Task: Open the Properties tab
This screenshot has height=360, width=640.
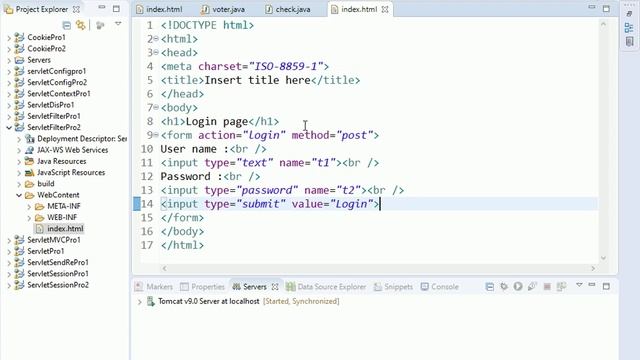Action: pos(203,287)
